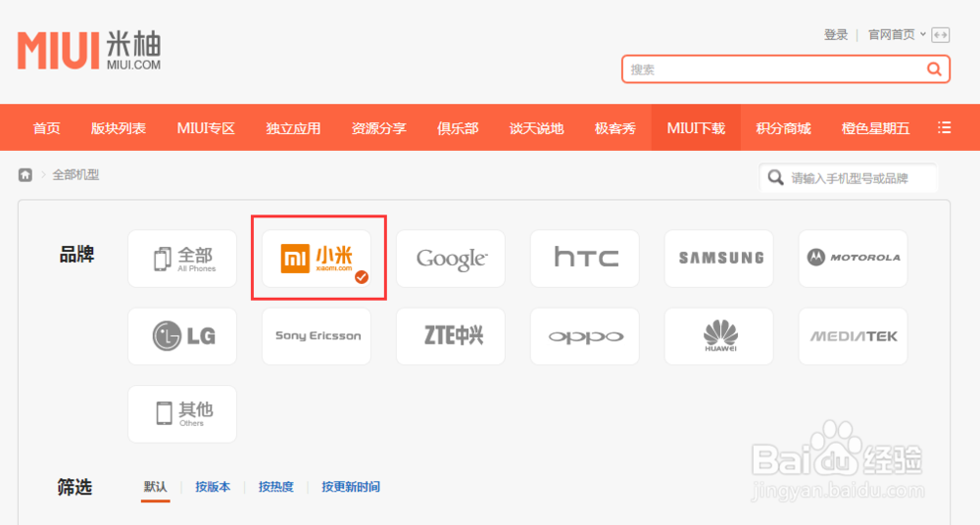Open the 极客秀 nav item

click(615, 128)
